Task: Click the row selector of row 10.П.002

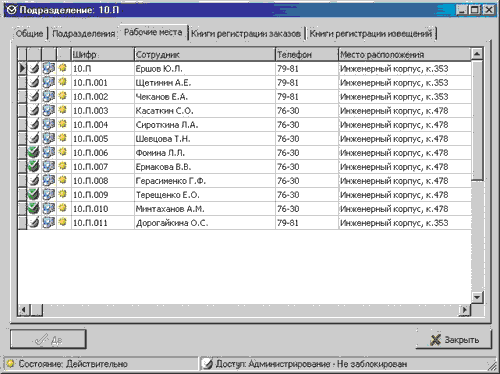Action: click(x=22, y=96)
